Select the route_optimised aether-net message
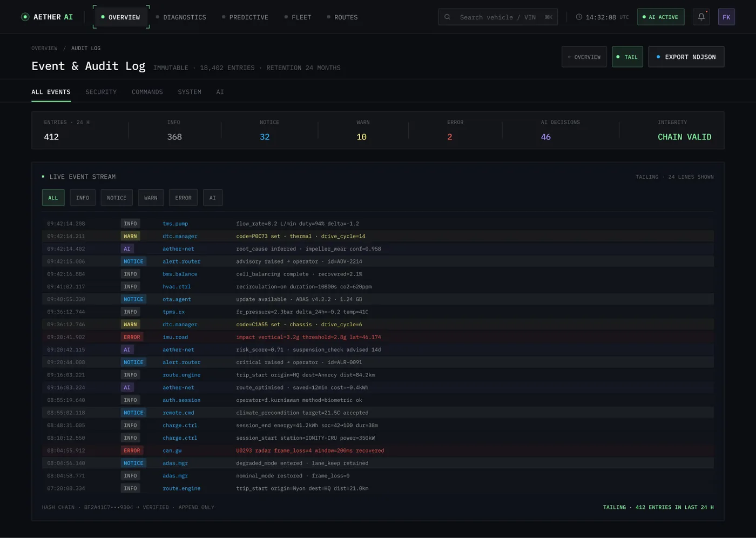The width and height of the screenshot is (756, 538). [x=302, y=387]
